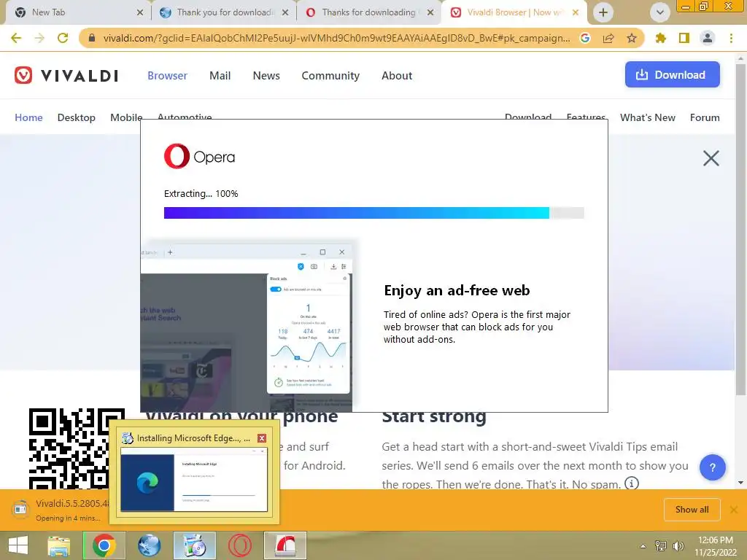Click the blue help question button
747x560 pixels.
pos(712,467)
